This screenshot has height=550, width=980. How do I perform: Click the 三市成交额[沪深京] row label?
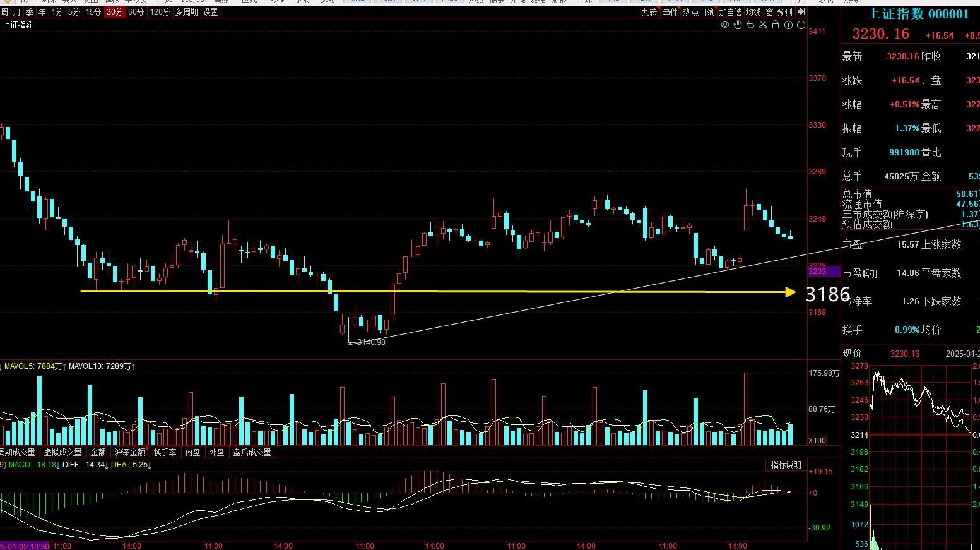[885, 215]
